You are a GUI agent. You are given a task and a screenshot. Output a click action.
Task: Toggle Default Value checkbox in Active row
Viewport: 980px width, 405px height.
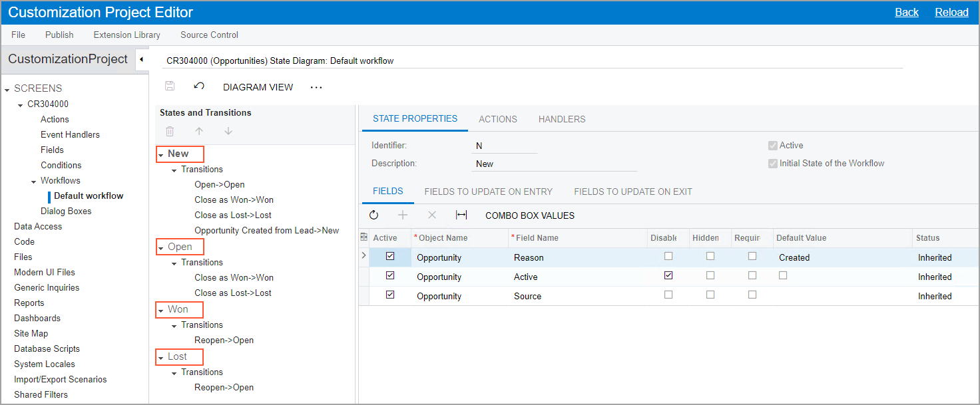783,275
